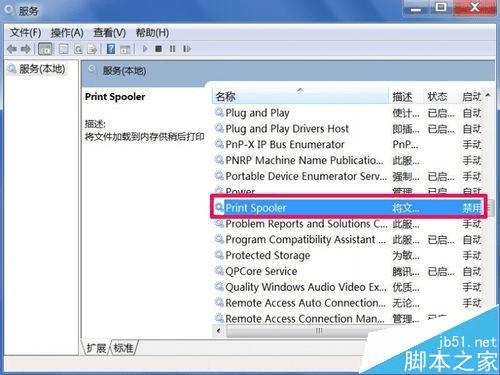Screen dimensions: 500x375
Task: Click the gear icon of PNRP Machine Name Publication
Action: (219, 159)
